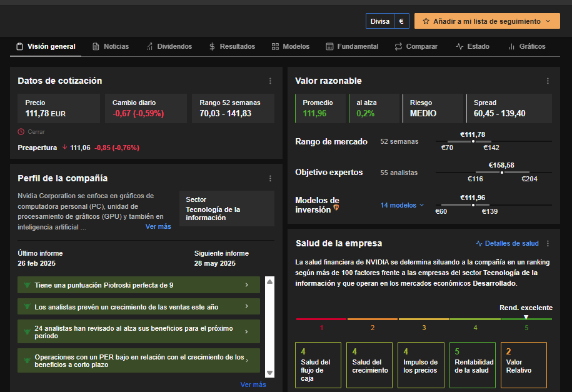Click the pulse icon beside Detalles de salud

point(479,243)
